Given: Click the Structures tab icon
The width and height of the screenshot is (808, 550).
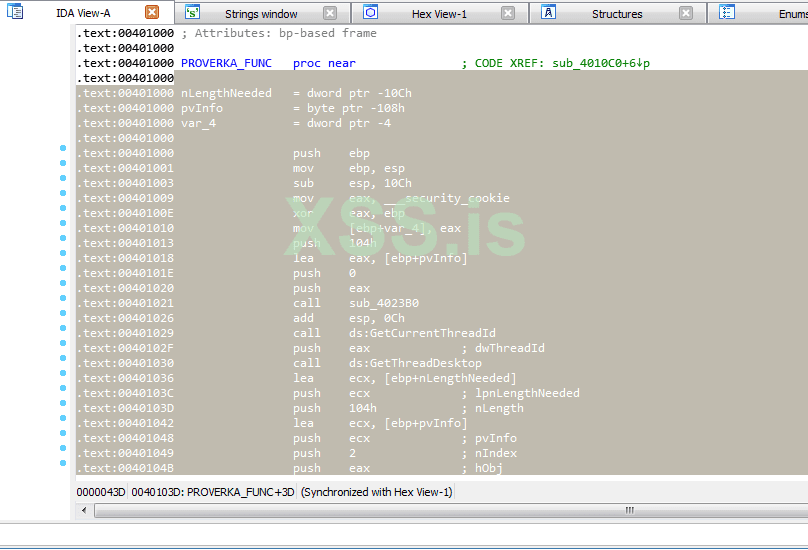Looking at the screenshot, I should pyautogui.click(x=548, y=12).
